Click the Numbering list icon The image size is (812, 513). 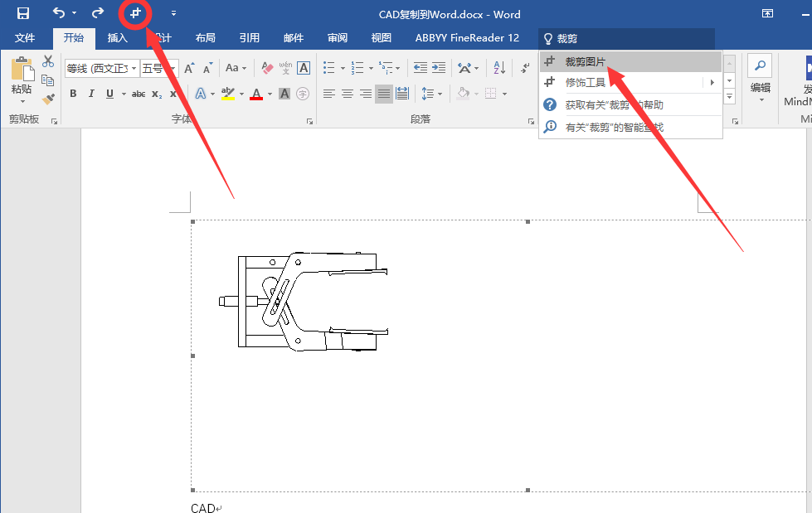tap(357, 68)
